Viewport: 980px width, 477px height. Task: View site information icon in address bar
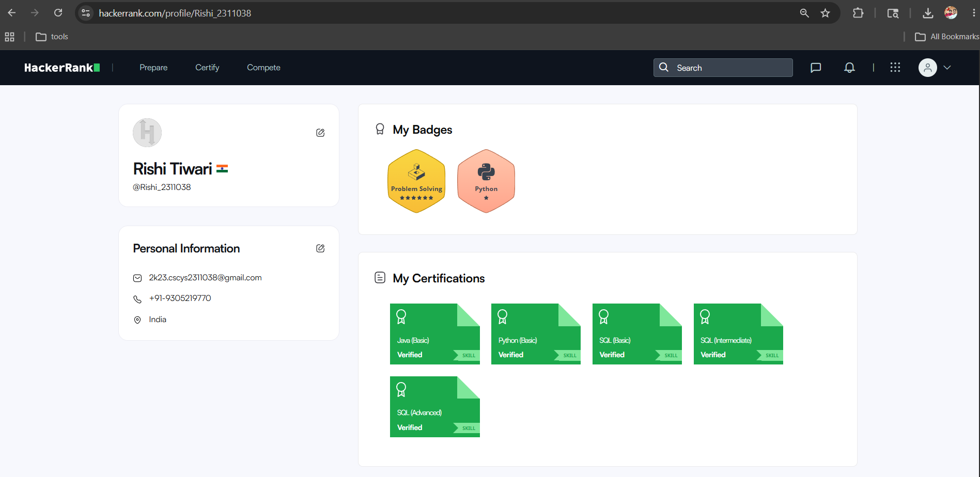86,13
